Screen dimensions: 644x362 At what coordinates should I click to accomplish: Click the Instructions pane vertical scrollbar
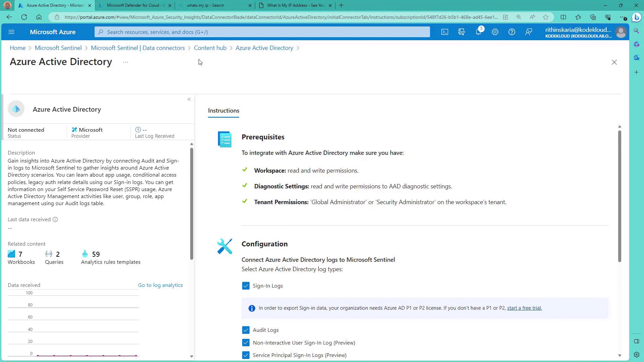[x=620, y=196]
